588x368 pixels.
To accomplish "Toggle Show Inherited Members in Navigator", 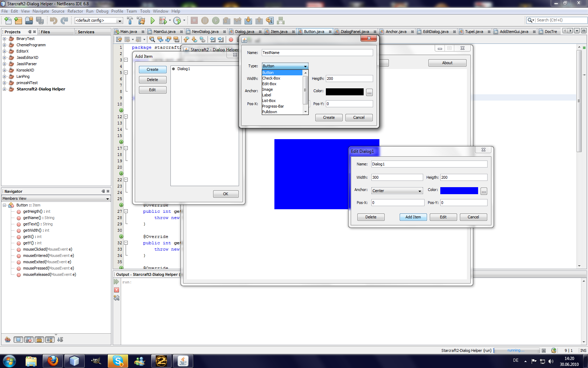I will [x=8, y=340].
